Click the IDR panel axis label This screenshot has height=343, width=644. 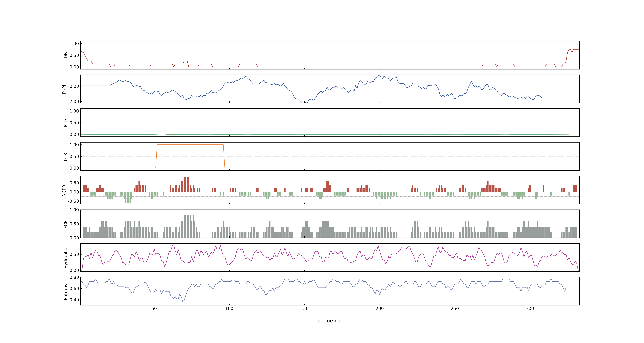[x=66, y=55]
